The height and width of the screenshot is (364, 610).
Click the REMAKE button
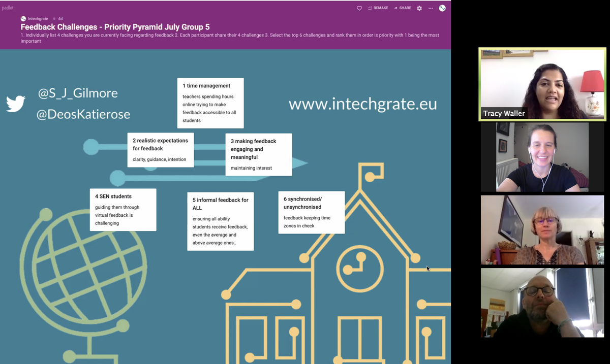point(378,8)
